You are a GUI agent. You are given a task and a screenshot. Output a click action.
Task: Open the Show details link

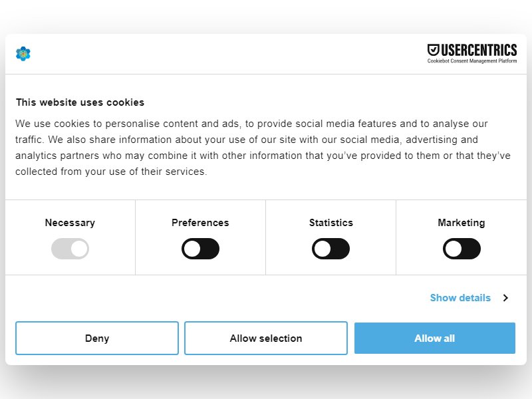tap(460, 297)
